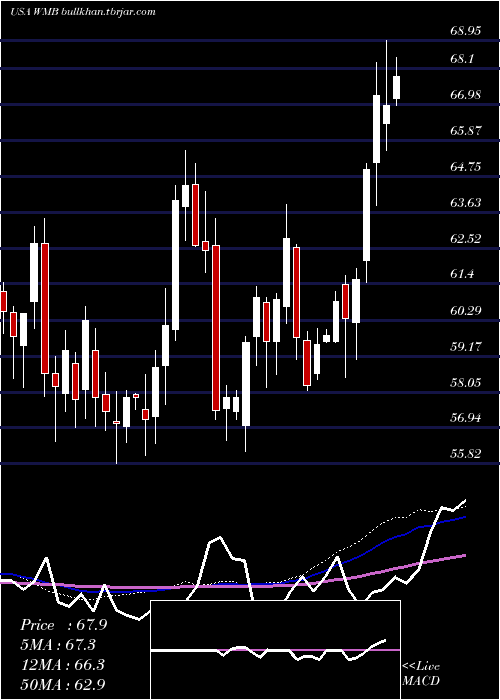Click the USA WMB bullkhan.tbrjar.com title
This screenshot has width=500, height=700.
tap(83, 12)
